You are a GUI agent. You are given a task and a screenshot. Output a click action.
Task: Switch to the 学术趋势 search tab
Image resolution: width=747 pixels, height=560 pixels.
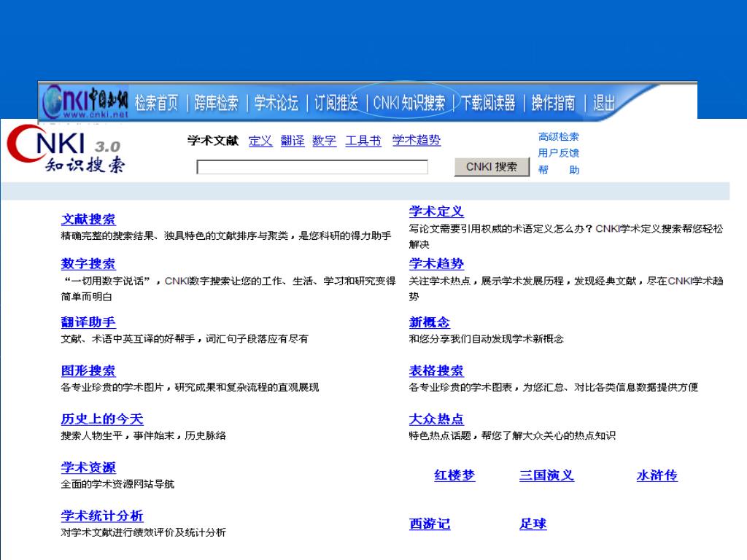(417, 140)
